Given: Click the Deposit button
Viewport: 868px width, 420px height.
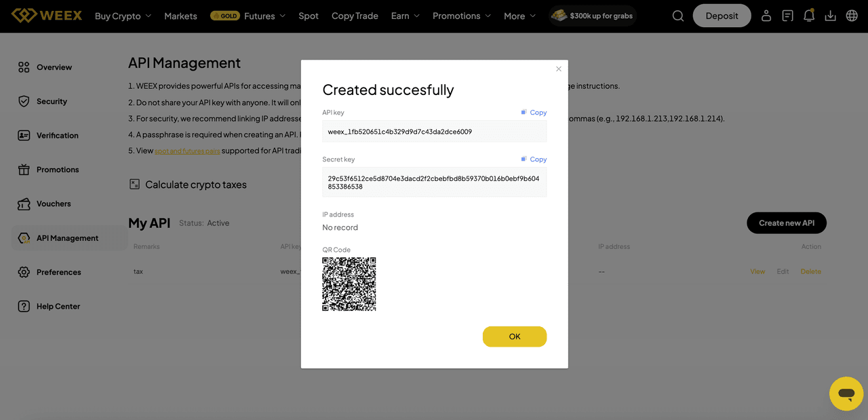Looking at the screenshot, I should [722, 16].
